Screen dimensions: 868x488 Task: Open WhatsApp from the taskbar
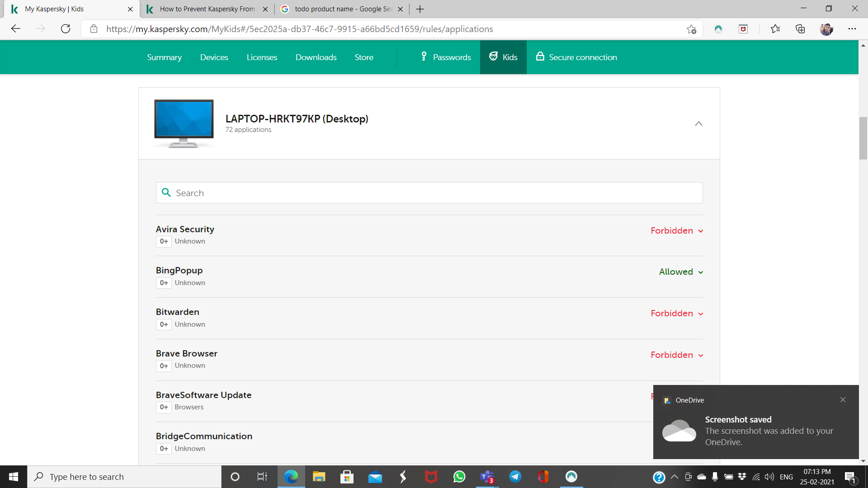pyautogui.click(x=459, y=477)
